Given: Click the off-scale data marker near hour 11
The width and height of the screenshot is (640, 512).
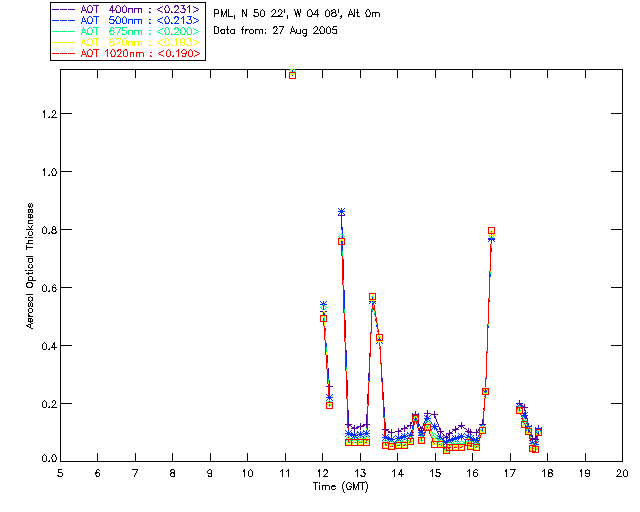Looking at the screenshot, I should point(292,75).
